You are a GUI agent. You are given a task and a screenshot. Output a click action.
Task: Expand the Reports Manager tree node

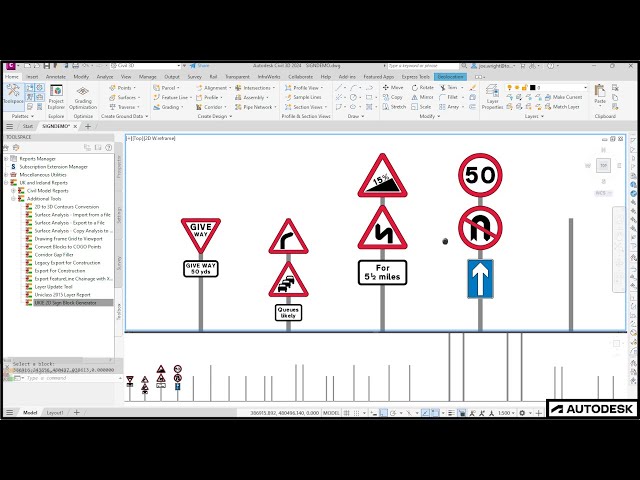click(x=6, y=158)
